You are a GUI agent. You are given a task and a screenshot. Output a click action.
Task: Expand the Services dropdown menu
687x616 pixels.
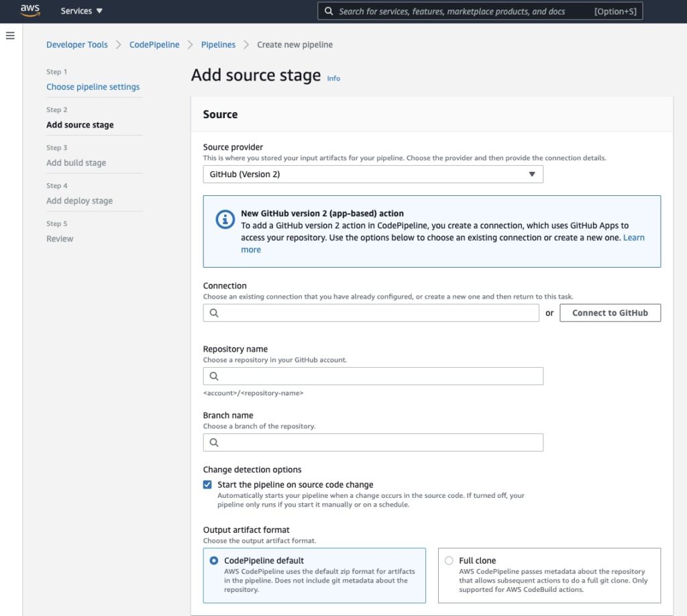(82, 11)
